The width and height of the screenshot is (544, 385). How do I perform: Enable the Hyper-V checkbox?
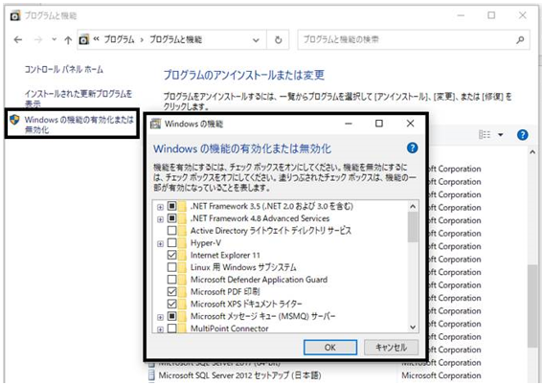[172, 242]
